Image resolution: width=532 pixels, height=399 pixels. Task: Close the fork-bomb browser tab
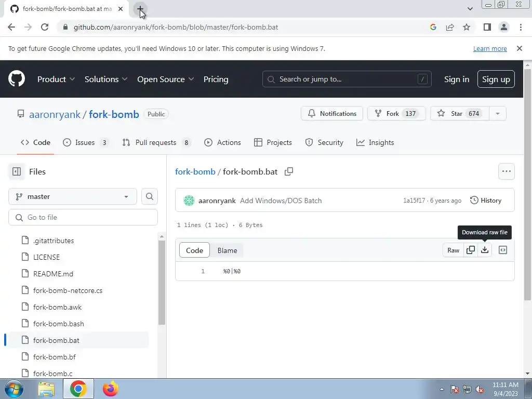(121, 9)
